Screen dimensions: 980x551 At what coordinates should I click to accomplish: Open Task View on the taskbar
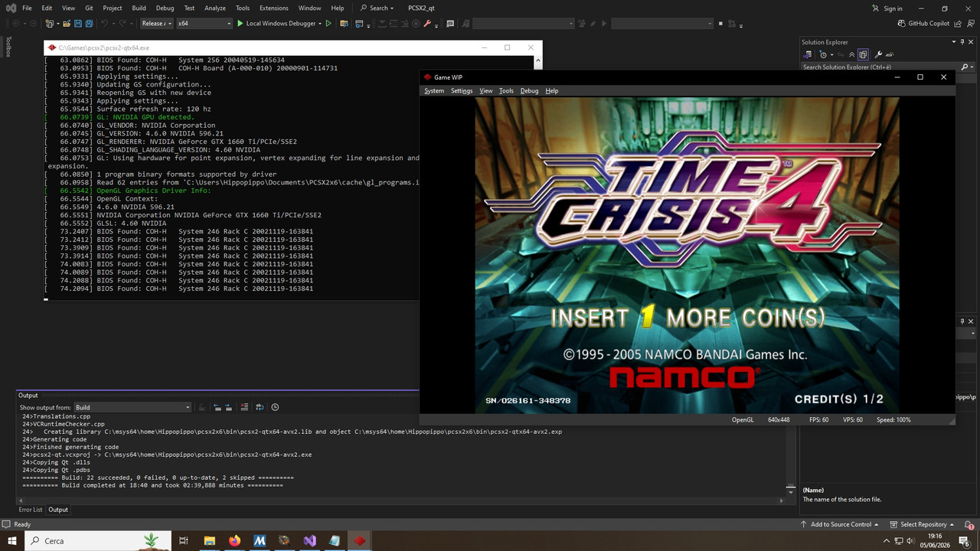point(184,540)
